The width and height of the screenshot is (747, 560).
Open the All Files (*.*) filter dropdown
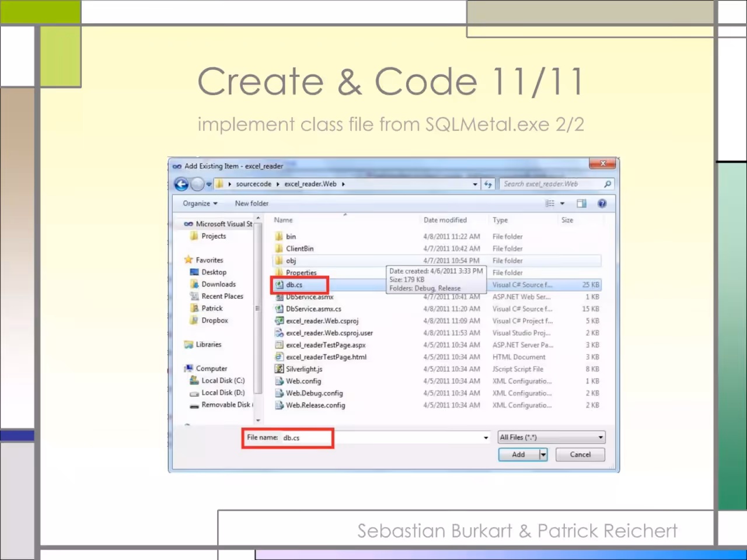pos(551,437)
